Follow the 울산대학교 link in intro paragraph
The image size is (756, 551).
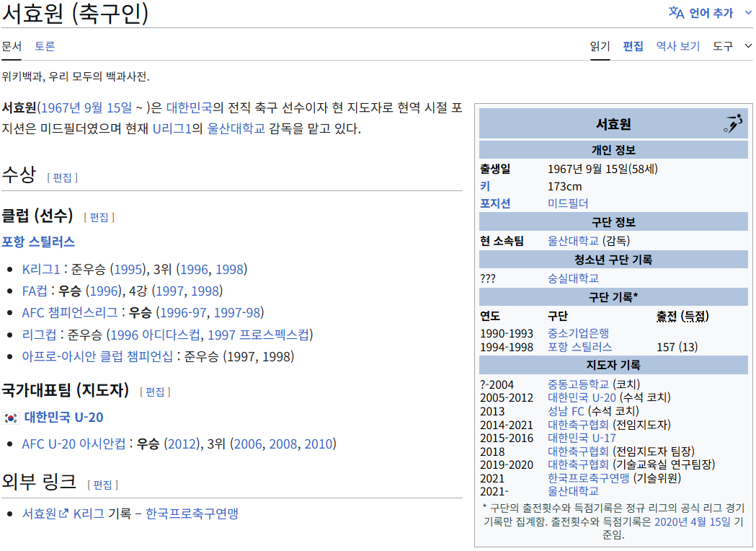click(x=236, y=129)
